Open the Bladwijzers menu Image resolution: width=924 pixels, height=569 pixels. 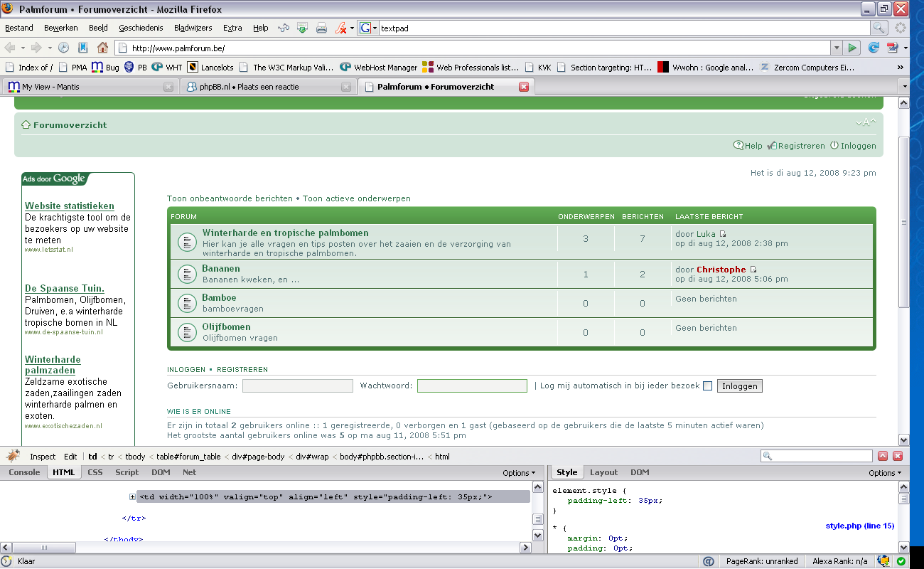pos(194,28)
